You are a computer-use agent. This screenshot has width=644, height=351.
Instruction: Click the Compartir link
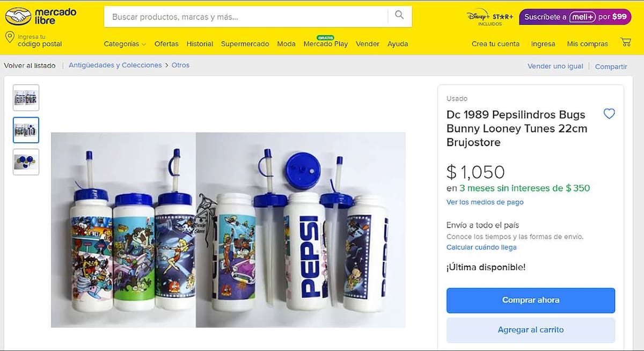[611, 67]
